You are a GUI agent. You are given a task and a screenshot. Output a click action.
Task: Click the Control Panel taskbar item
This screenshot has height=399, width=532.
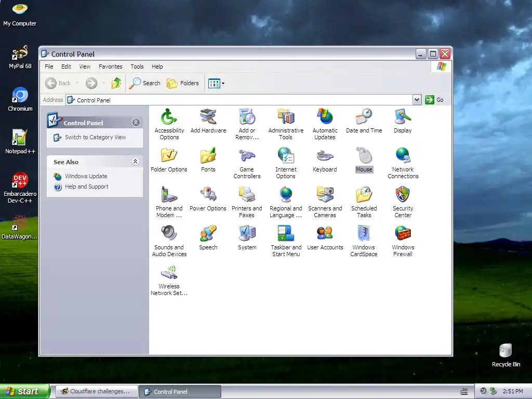pyautogui.click(x=180, y=392)
